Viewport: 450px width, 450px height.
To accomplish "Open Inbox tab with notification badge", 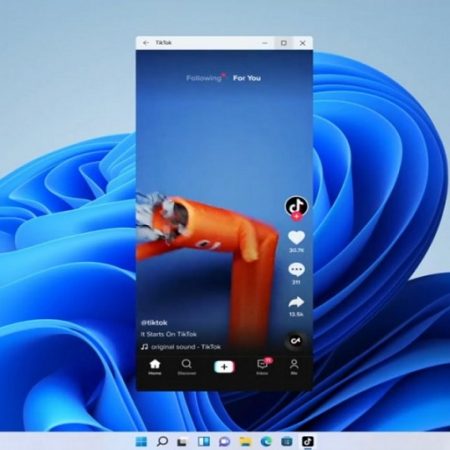I will point(263,367).
